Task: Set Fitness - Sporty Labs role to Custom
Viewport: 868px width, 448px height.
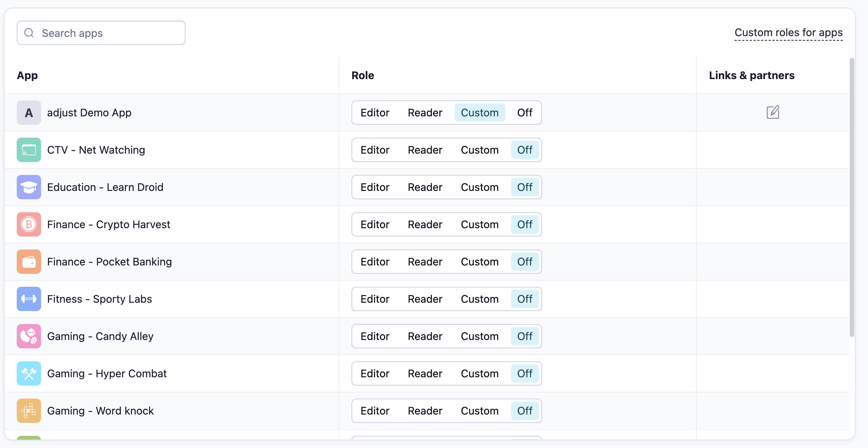Action: [x=479, y=299]
